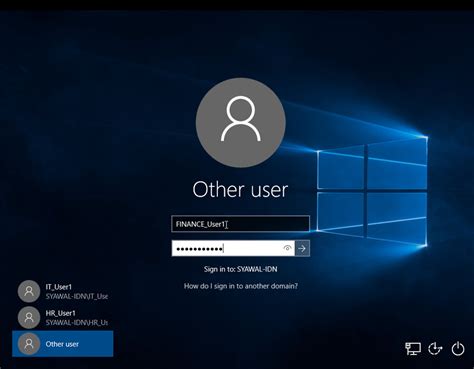This screenshot has width=474, height=369.
Task: Reveal password with the eye icon
Action: point(287,248)
